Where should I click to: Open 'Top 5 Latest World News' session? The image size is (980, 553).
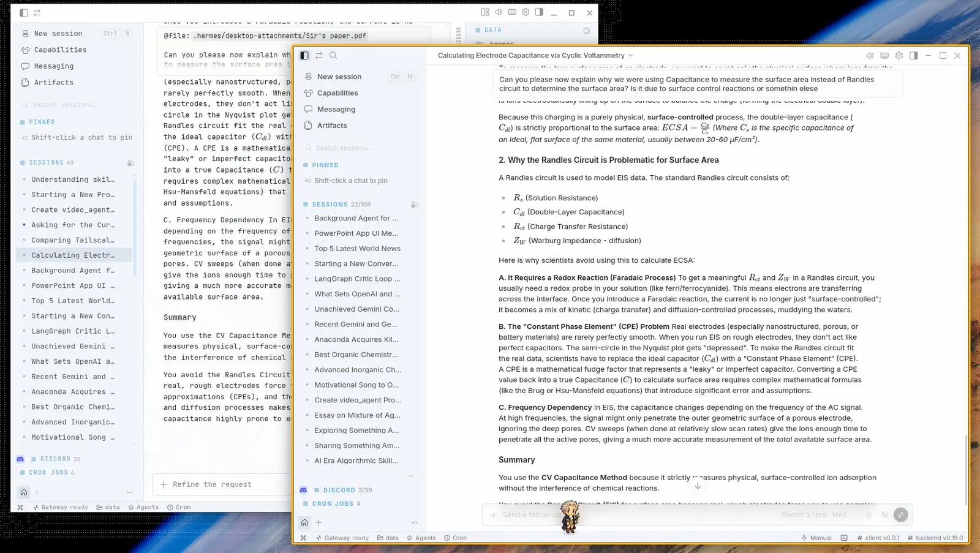click(x=357, y=249)
